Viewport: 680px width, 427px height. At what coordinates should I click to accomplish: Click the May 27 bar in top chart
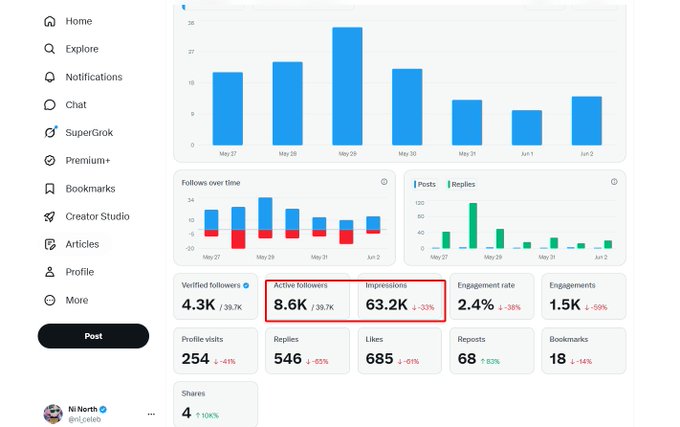[228, 109]
